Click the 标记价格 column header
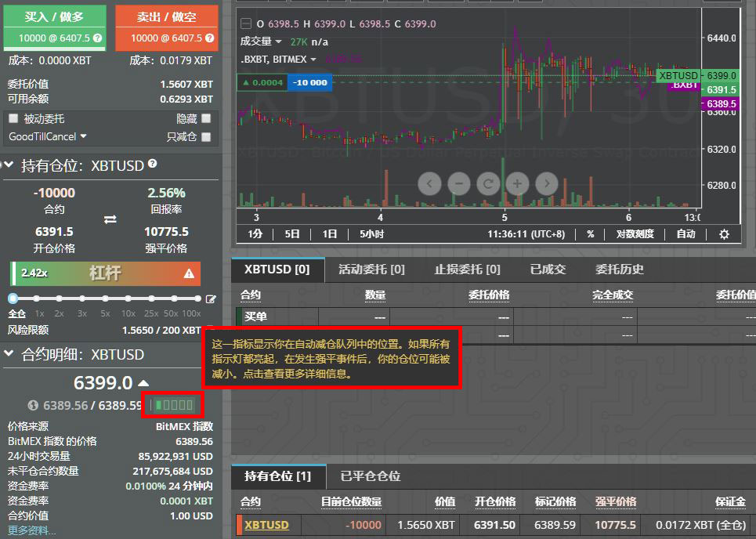This screenshot has height=539, width=756. tap(555, 502)
